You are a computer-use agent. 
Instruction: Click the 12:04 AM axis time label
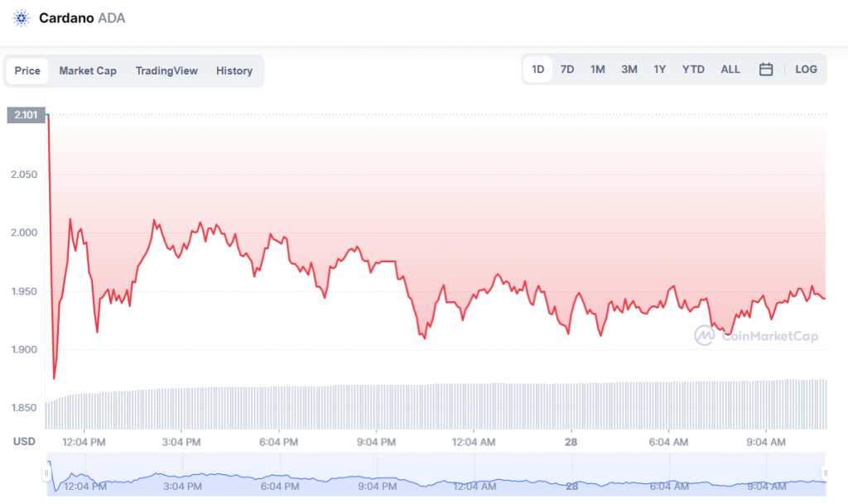pyautogui.click(x=474, y=442)
